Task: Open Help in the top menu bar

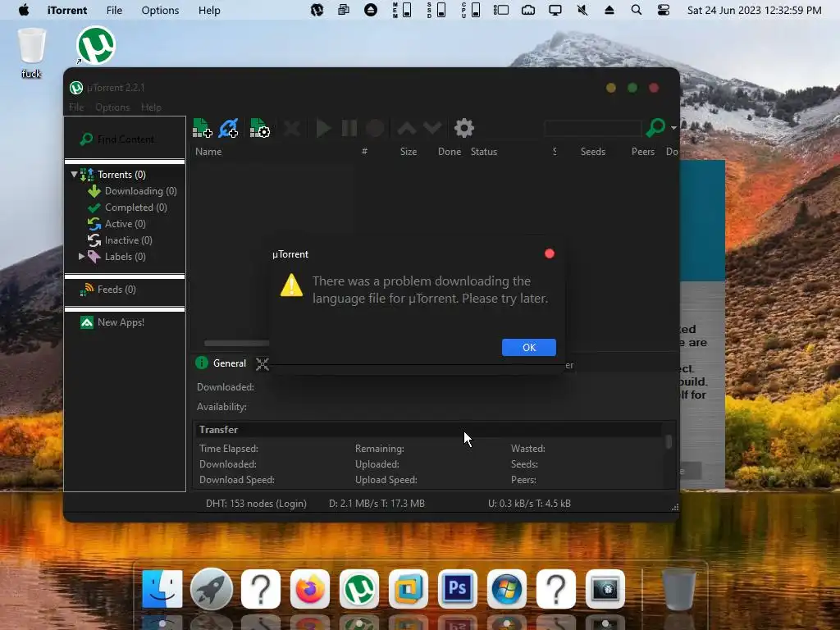Action: [x=209, y=10]
